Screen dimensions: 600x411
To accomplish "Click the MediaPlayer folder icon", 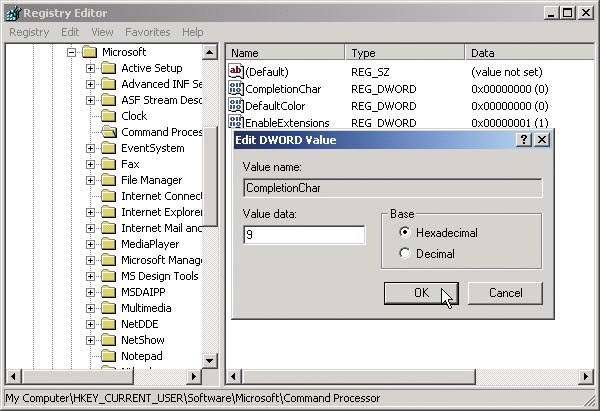I will pyautogui.click(x=108, y=244).
